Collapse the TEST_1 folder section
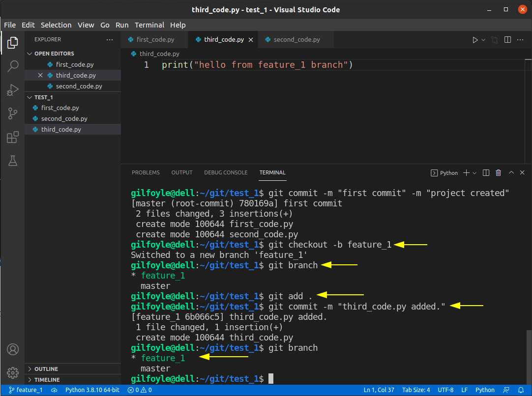The image size is (532, 396). pos(73,97)
